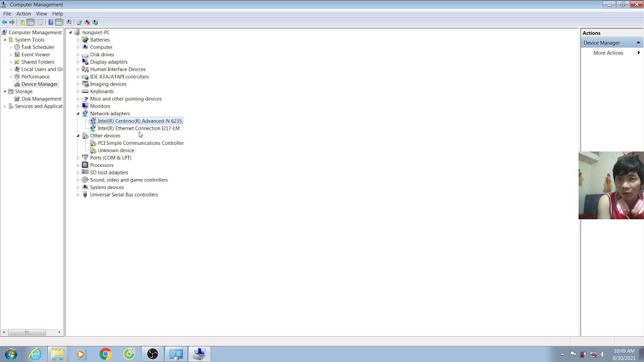
Task: Expand the Disk drives node
Action: pos(78,55)
